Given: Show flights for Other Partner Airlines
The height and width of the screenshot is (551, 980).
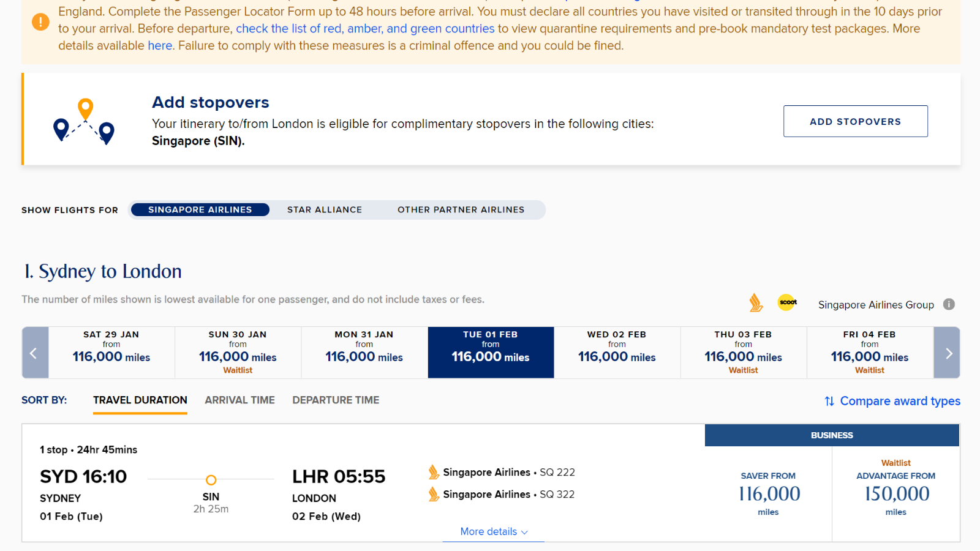Looking at the screenshot, I should pos(461,210).
